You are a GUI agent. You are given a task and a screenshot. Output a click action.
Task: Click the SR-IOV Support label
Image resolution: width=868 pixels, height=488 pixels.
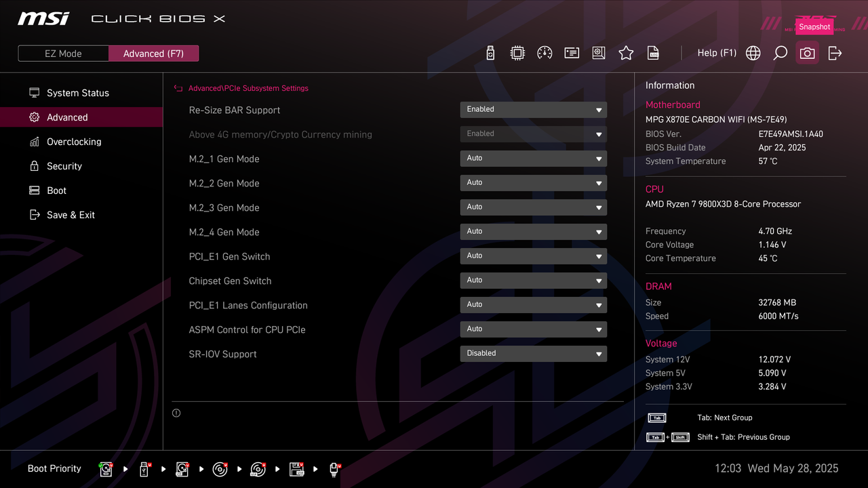click(222, 354)
